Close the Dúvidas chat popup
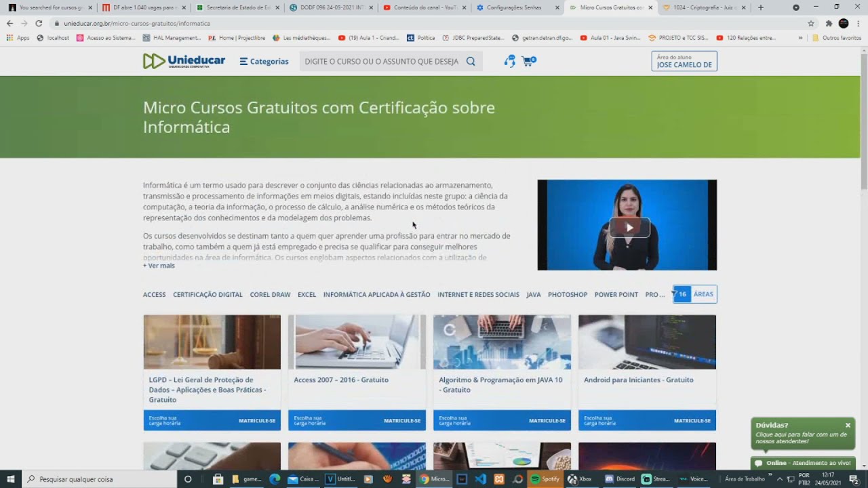 (848, 425)
